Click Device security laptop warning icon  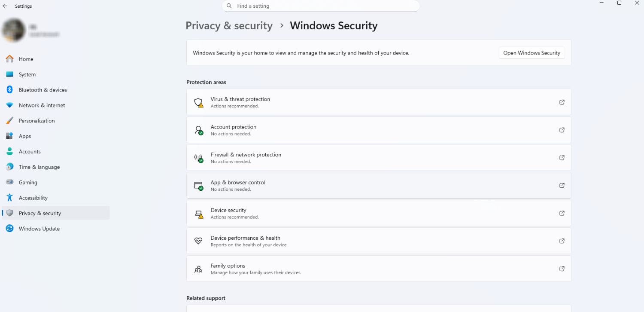point(198,214)
